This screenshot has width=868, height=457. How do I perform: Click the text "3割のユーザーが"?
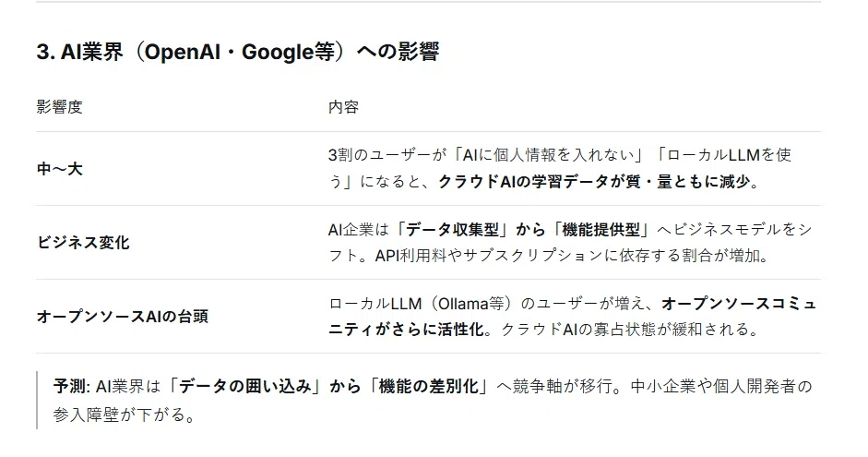click(387, 154)
